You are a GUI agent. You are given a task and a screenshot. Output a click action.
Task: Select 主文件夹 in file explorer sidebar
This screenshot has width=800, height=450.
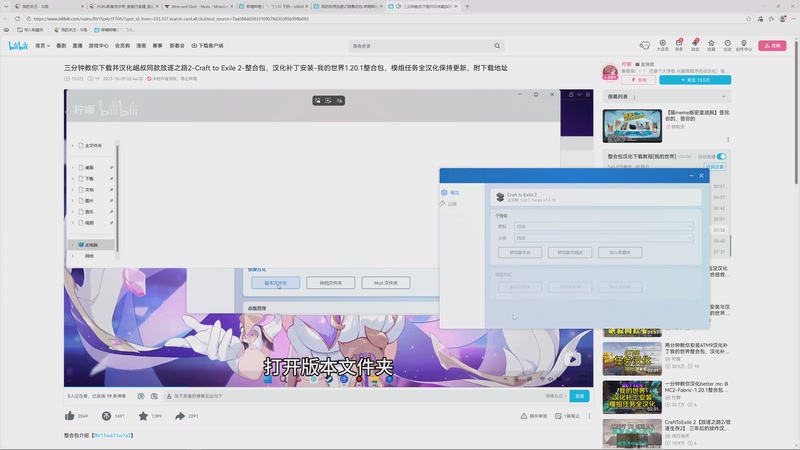click(93, 145)
